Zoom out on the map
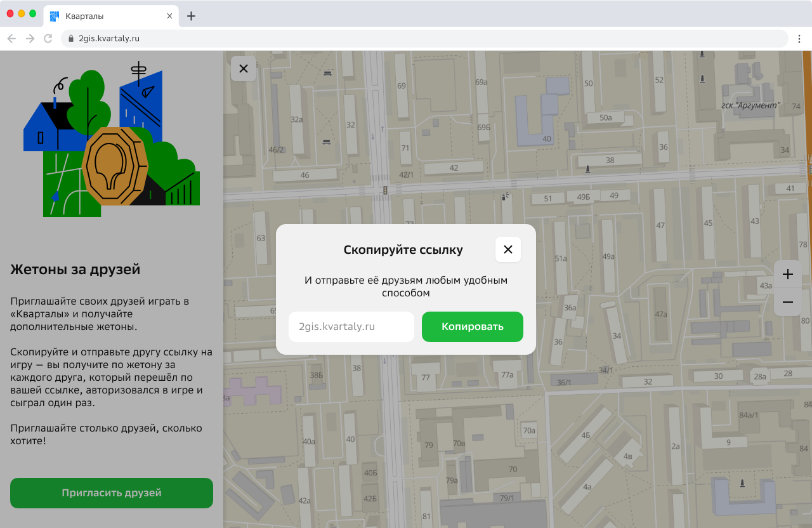 788,302
